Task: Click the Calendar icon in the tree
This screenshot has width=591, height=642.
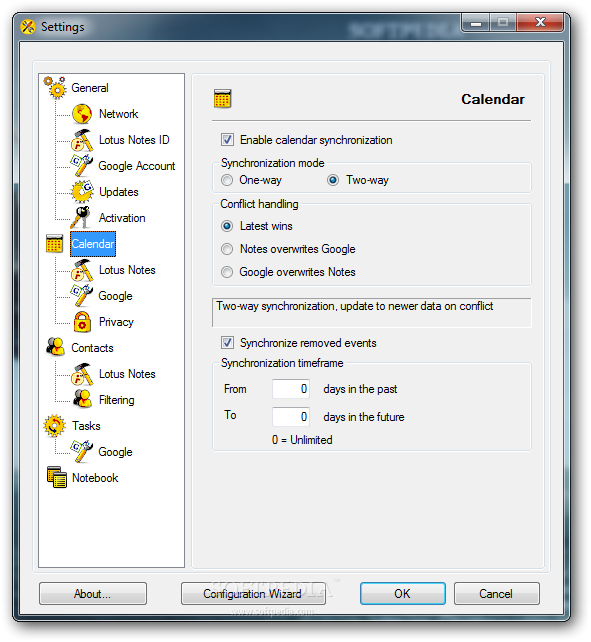Action: [x=54, y=244]
